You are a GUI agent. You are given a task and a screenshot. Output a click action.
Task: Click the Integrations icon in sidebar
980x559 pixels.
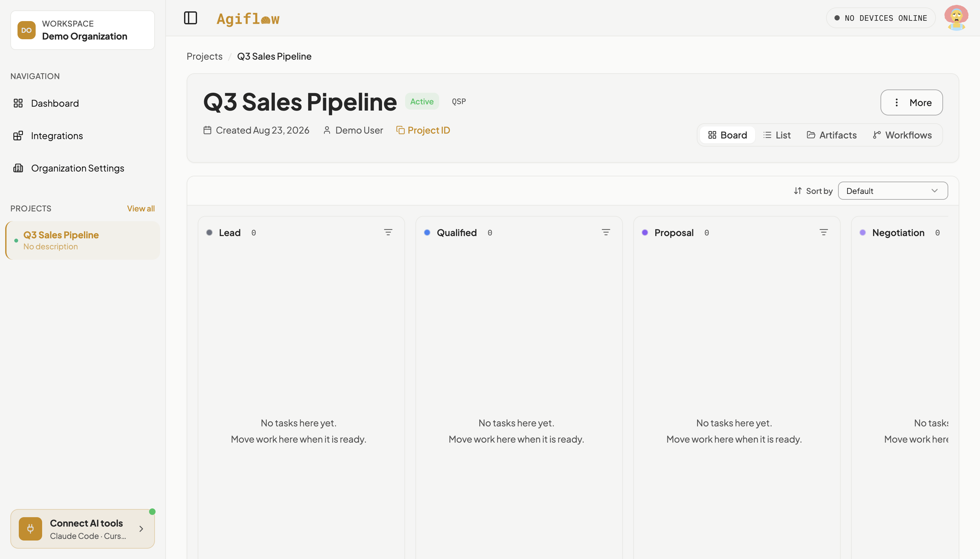[18, 136]
